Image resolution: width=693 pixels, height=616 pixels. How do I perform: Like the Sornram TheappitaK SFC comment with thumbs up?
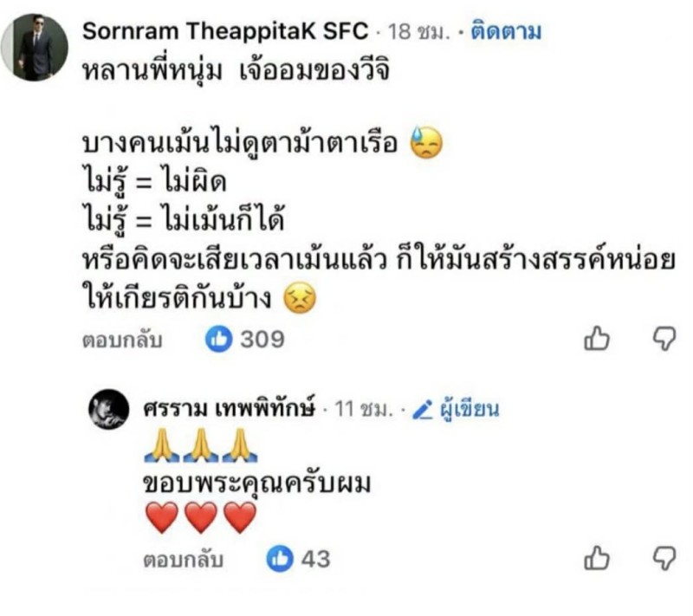(x=598, y=339)
